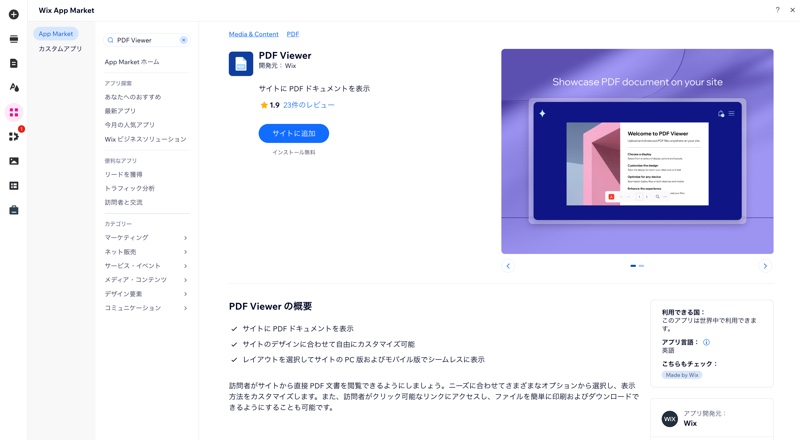Open the CMS table icon in sidebar
The height and width of the screenshot is (440, 800).
[14, 186]
